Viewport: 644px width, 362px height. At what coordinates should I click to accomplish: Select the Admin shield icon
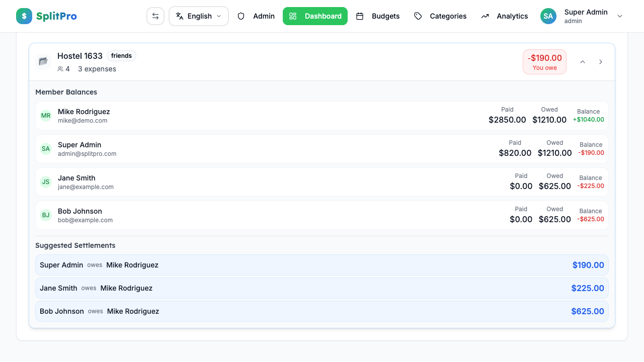242,16
